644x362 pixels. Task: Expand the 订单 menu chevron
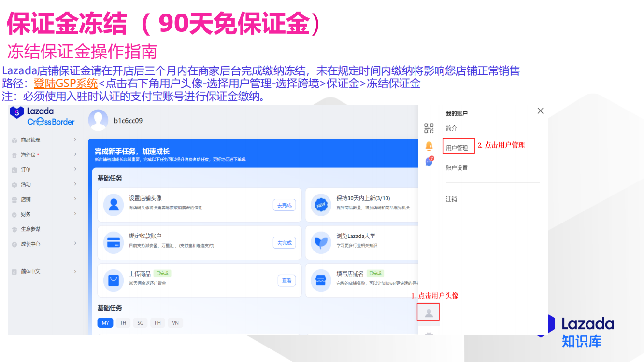point(75,169)
